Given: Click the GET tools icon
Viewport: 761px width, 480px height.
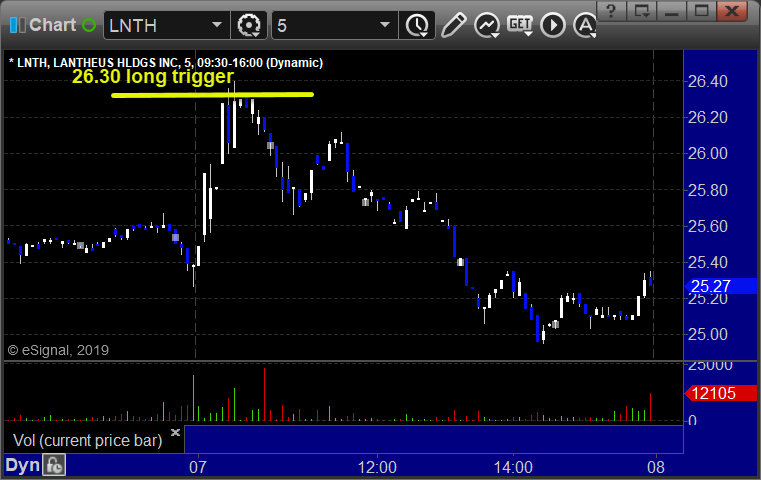Looking at the screenshot, I should [x=520, y=25].
